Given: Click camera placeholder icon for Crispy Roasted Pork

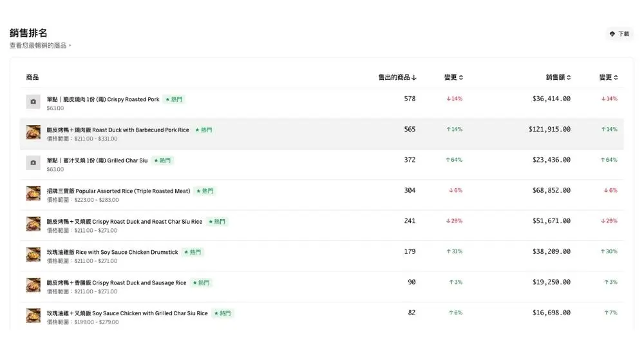Looking at the screenshot, I should point(33,102).
